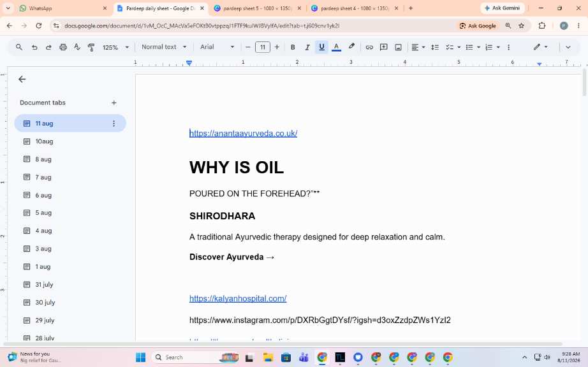Image resolution: width=588 pixels, height=367 pixels.
Task: Open the 125% zoom dropdown
Action: point(115,47)
